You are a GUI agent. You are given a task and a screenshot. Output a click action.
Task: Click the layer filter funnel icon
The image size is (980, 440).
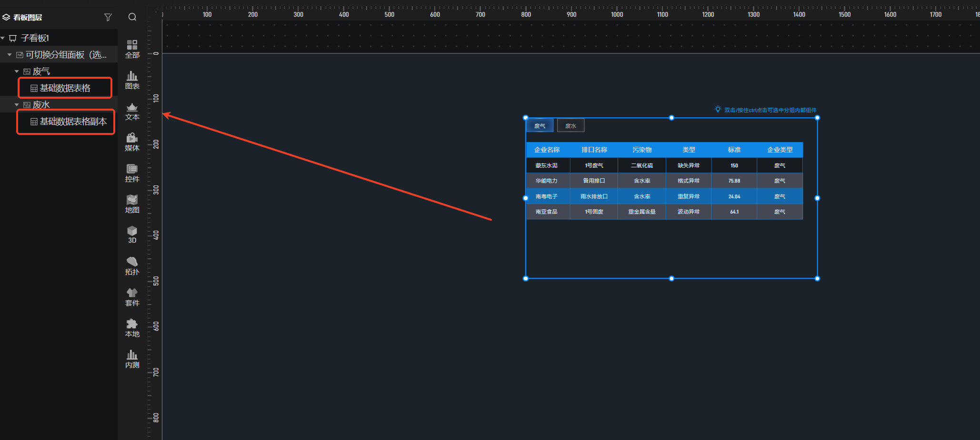(x=108, y=17)
